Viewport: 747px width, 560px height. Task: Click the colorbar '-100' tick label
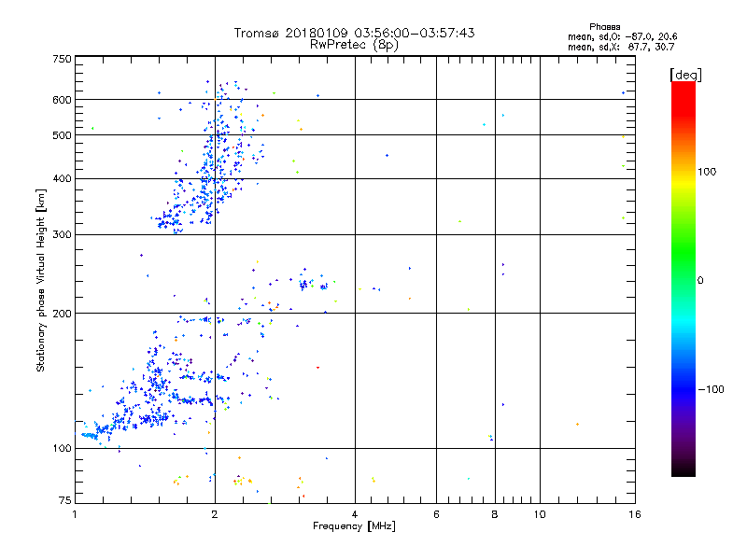pos(712,389)
